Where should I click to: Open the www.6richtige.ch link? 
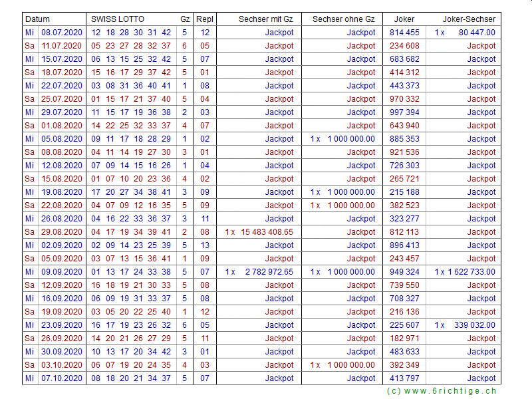click(x=441, y=392)
